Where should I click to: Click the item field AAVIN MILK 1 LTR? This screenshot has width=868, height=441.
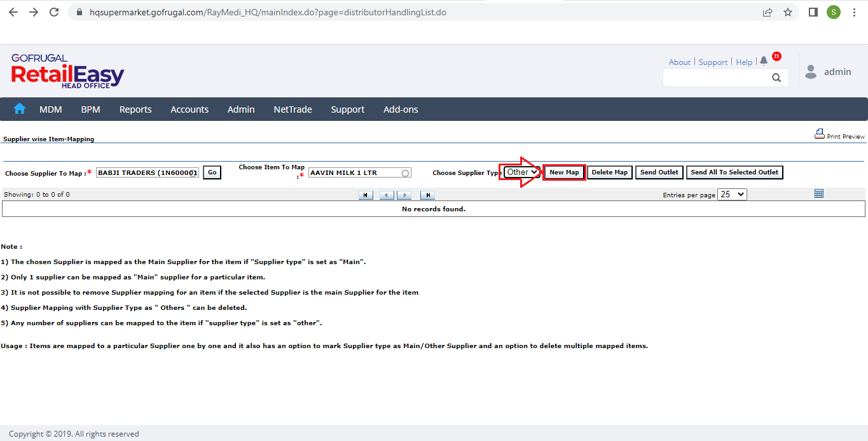point(360,172)
